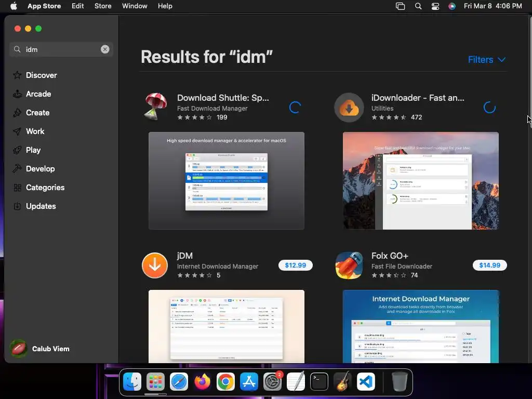Image resolution: width=532 pixels, height=399 pixels.
Task: Open the Download Shuttle title link
Action: coord(223,98)
